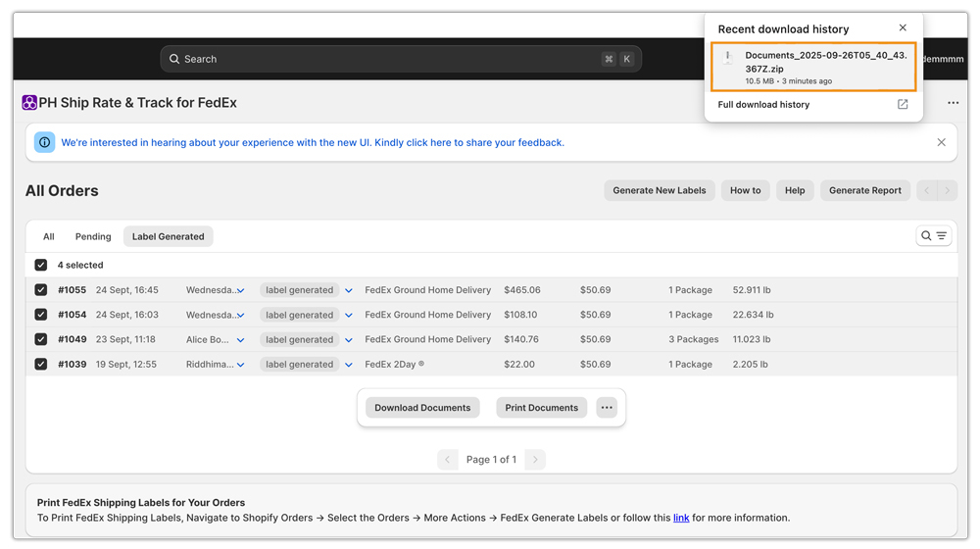
Task: Click the '3 Packages' cell for order #1049
Action: tap(693, 339)
